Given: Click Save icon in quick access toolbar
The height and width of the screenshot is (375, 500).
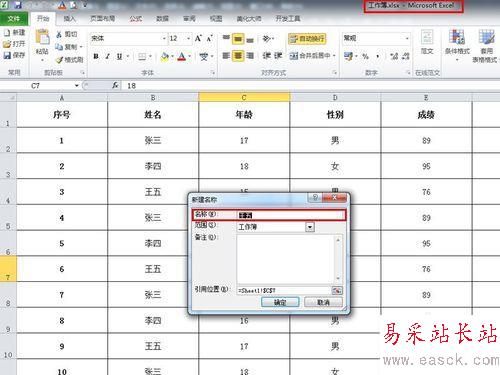Looking at the screenshot, I should (x=18, y=5).
